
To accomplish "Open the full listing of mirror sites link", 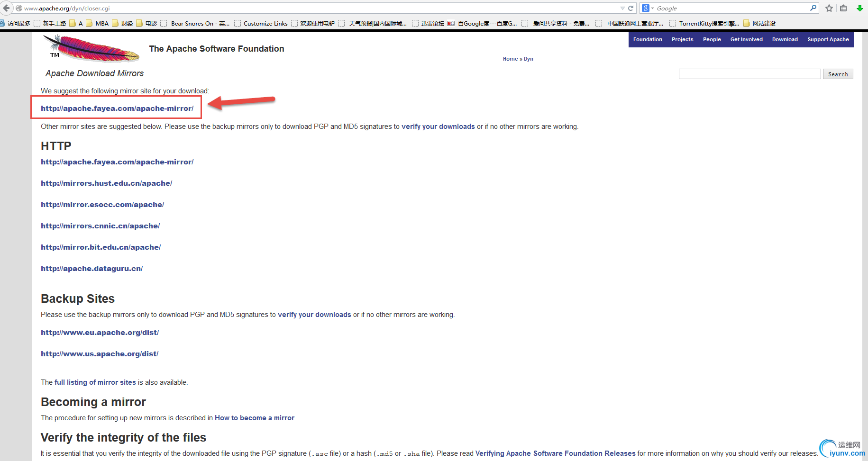I will [95, 382].
